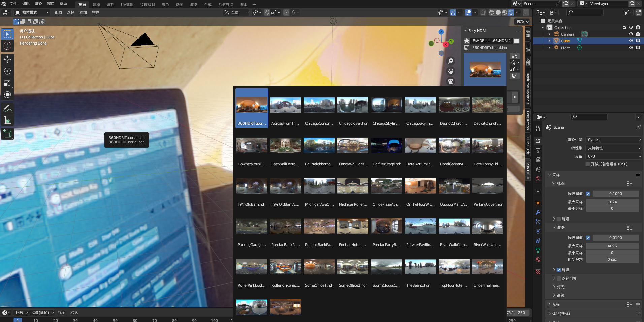Switch viewport to material preview shading
The image size is (644, 322).
[x=505, y=12]
